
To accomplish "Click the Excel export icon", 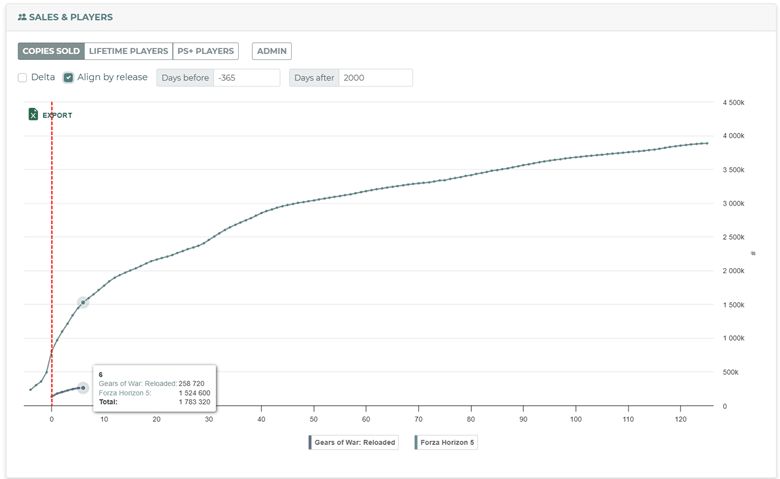I will (33, 114).
